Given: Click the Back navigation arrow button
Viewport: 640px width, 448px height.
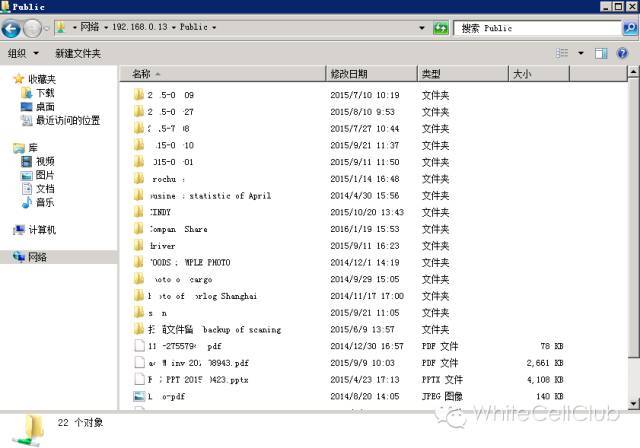Looking at the screenshot, I should point(13,29).
